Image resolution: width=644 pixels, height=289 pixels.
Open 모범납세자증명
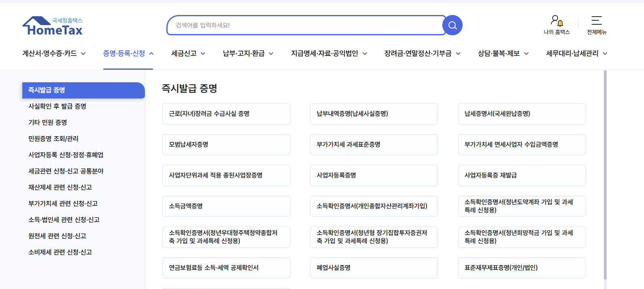226,145
